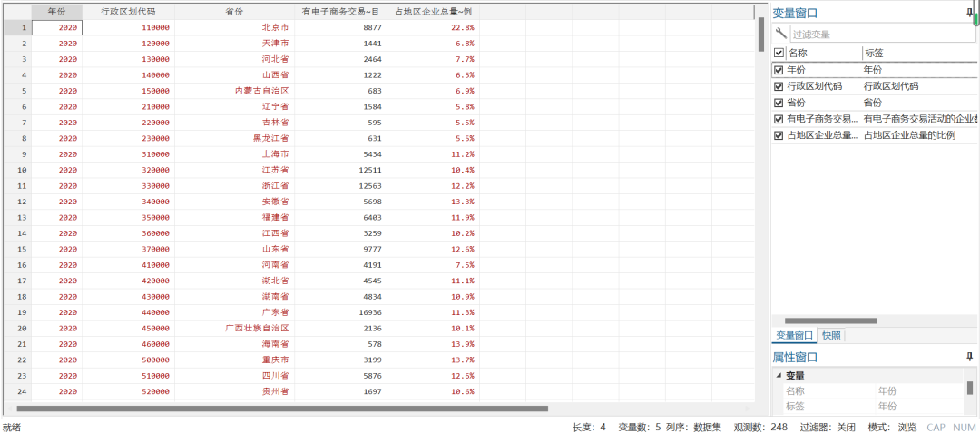Click the value cell 16936
This screenshot has height=434, width=980.
click(340, 312)
